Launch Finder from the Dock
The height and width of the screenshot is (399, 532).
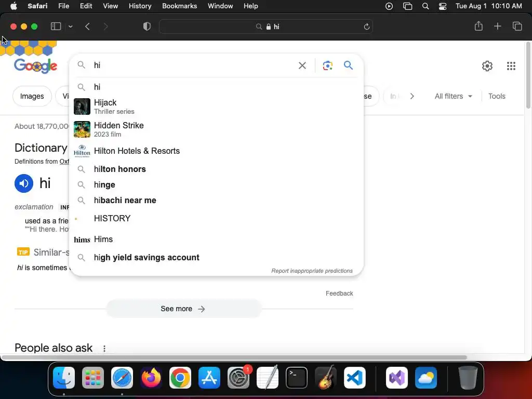64,378
